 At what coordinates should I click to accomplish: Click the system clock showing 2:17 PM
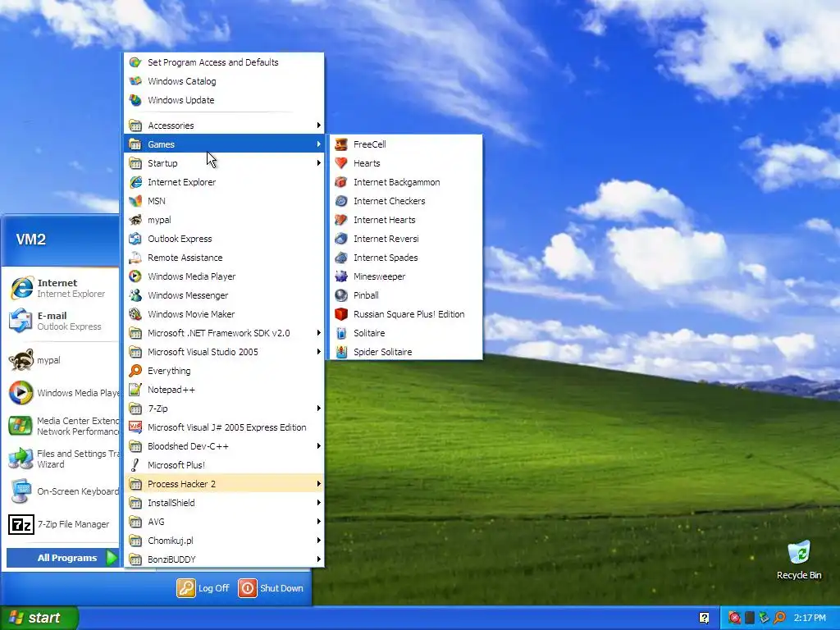810,619
